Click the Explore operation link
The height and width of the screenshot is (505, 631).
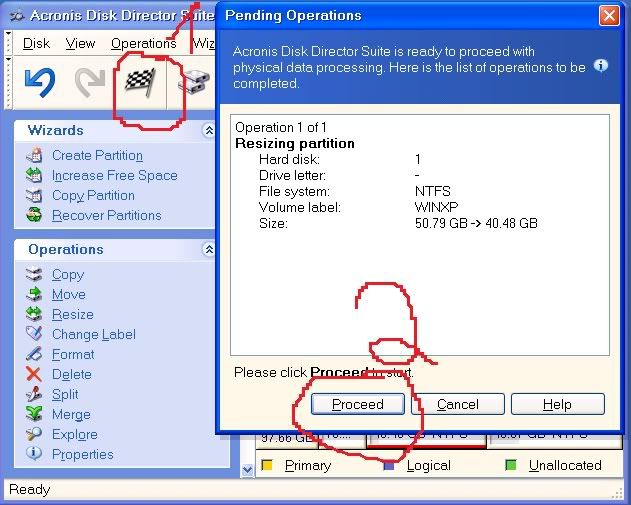[75, 435]
